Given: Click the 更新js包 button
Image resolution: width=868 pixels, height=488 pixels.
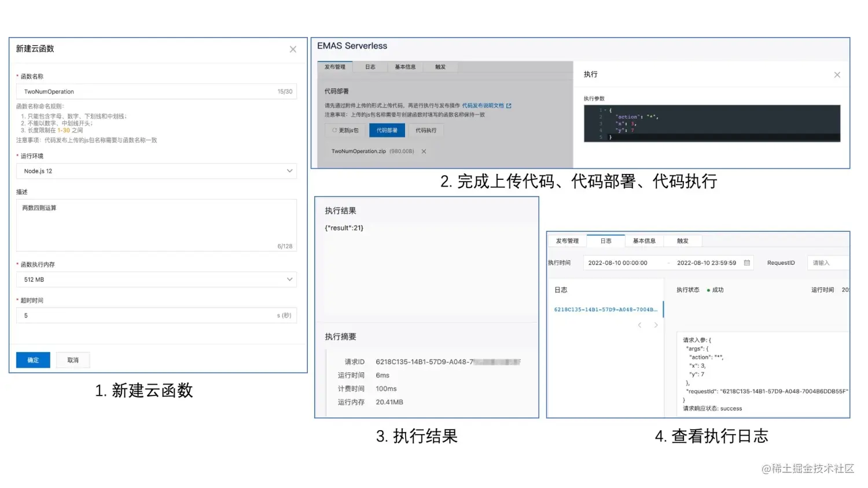Looking at the screenshot, I should click(345, 131).
